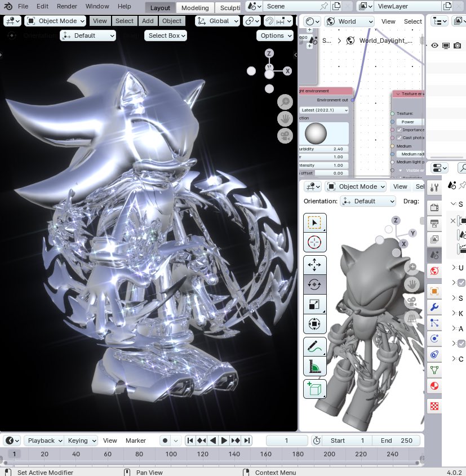Toggle camera view gizmo in large viewport

(x=285, y=136)
